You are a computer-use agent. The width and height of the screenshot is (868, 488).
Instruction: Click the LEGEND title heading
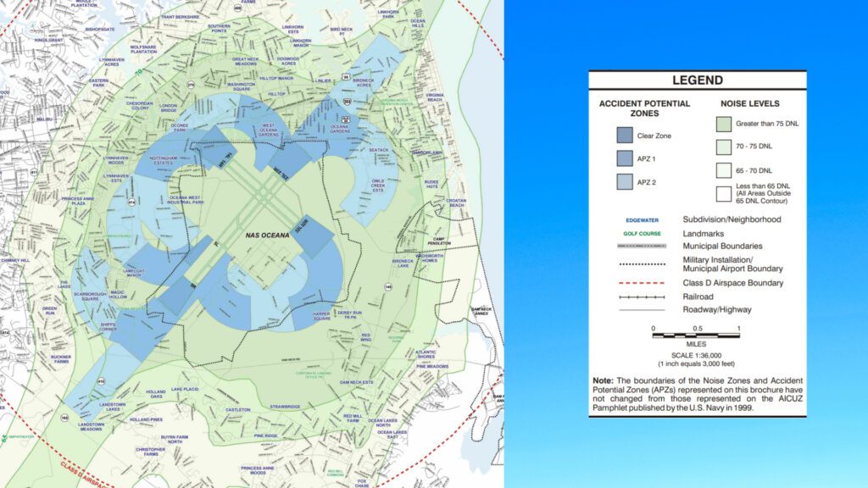pos(698,81)
